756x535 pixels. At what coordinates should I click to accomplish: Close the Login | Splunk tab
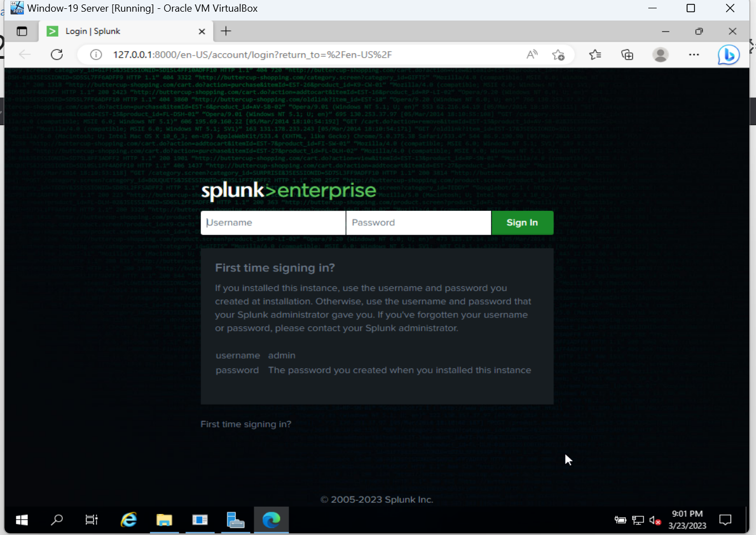pos(202,32)
